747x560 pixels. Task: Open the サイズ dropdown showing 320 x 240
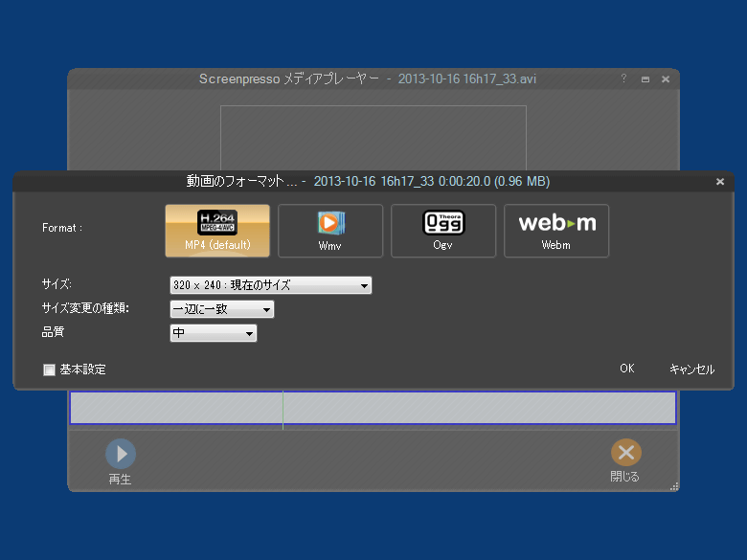pos(271,285)
